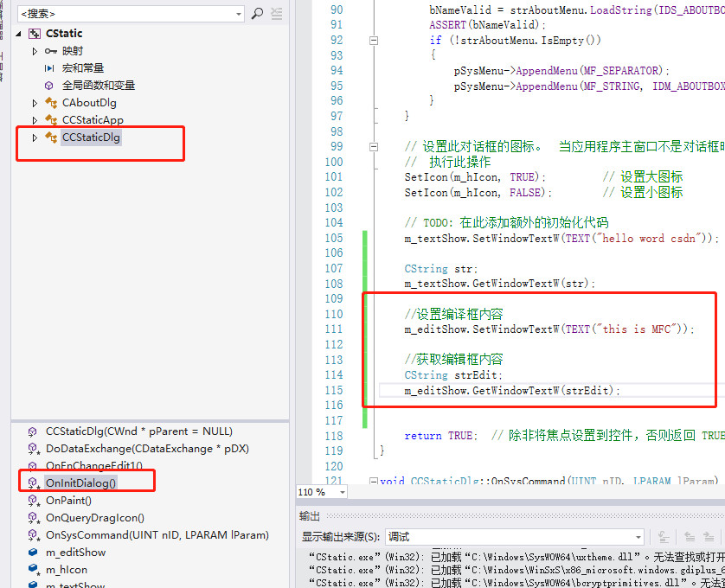Click the class icon of CAboutDlg
This screenshot has height=588, width=725.
click(x=51, y=103)
